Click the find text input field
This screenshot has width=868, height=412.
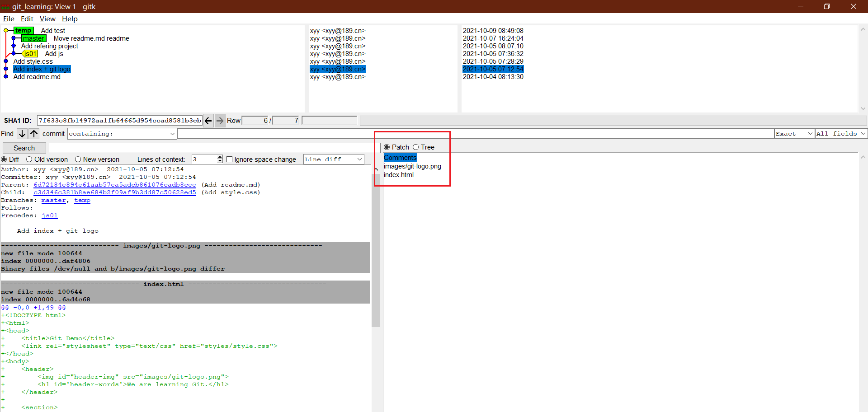click(x=476, y=134)
